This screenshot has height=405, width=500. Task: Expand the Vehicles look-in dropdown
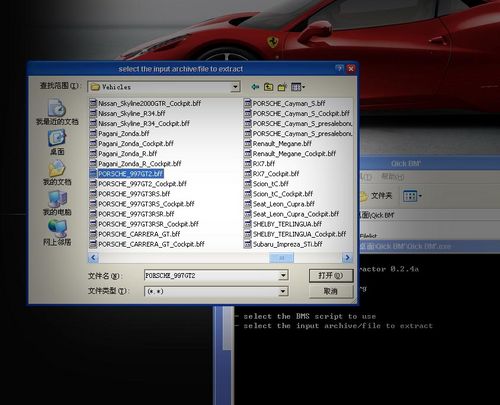point(235,87)
